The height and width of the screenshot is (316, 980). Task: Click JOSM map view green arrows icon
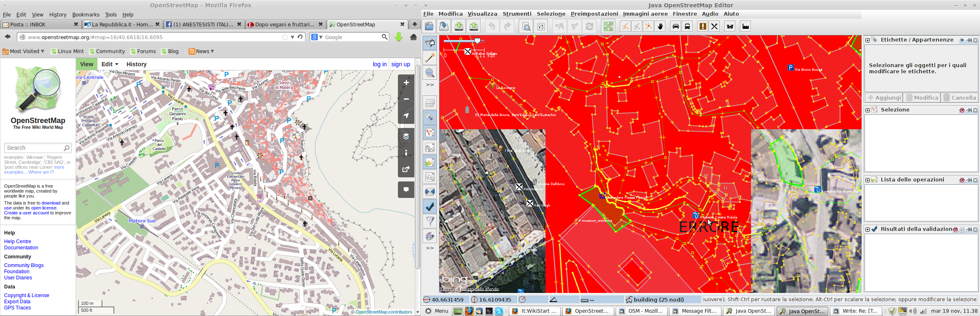tap(608, 26)
